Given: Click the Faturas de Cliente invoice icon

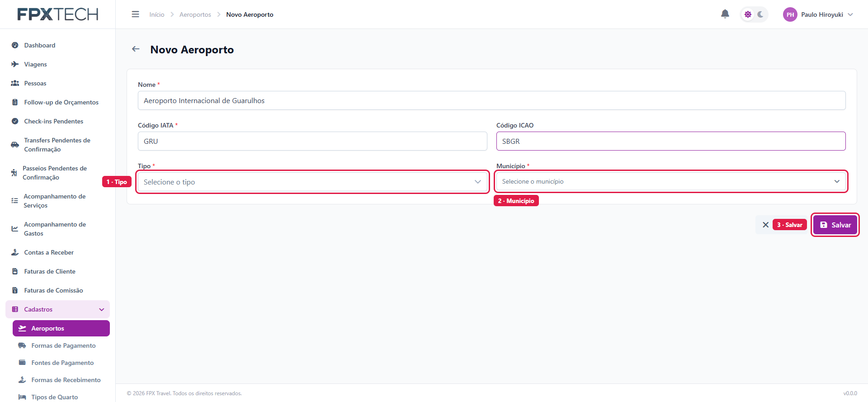Looking at the screenshot, I should click(15, 271).
